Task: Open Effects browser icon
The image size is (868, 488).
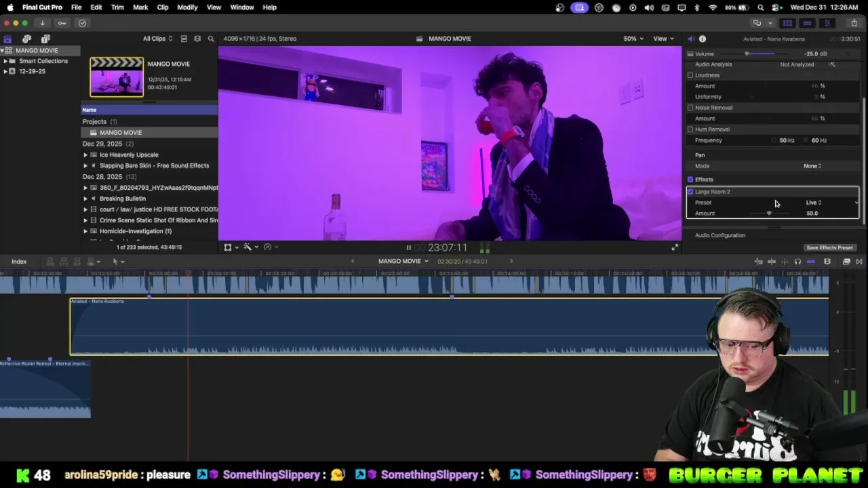Action: tap(846, 262)
